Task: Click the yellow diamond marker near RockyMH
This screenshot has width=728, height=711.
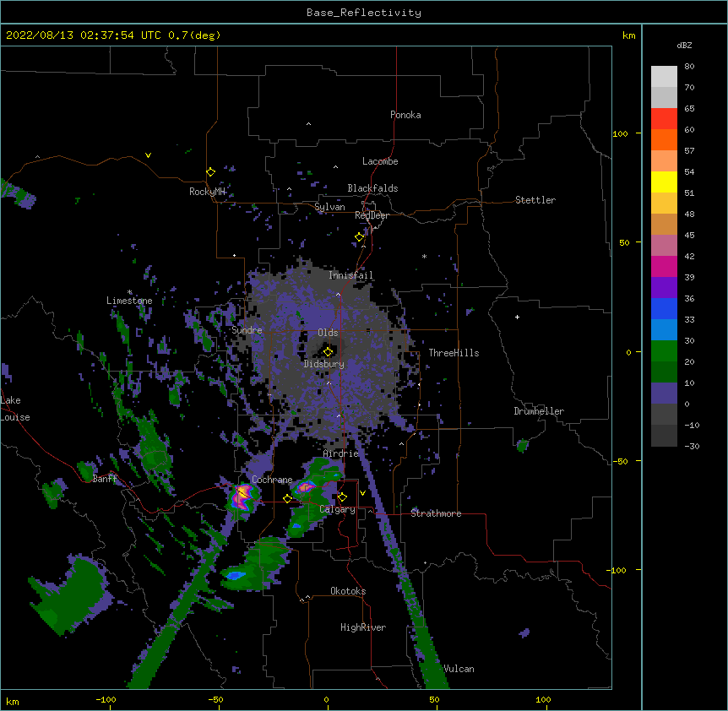Action: [x=211, y=172]
